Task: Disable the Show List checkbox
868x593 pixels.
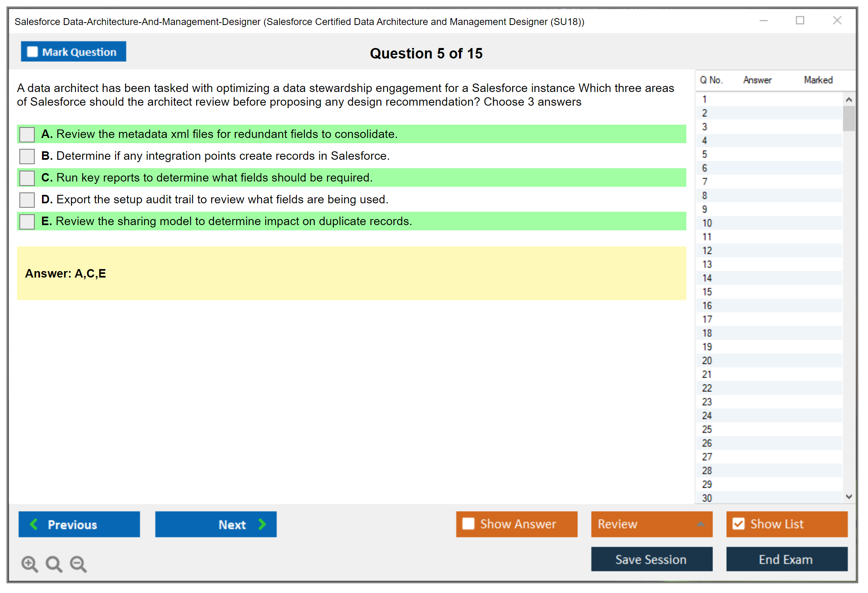Action: (x=738, y=524)
